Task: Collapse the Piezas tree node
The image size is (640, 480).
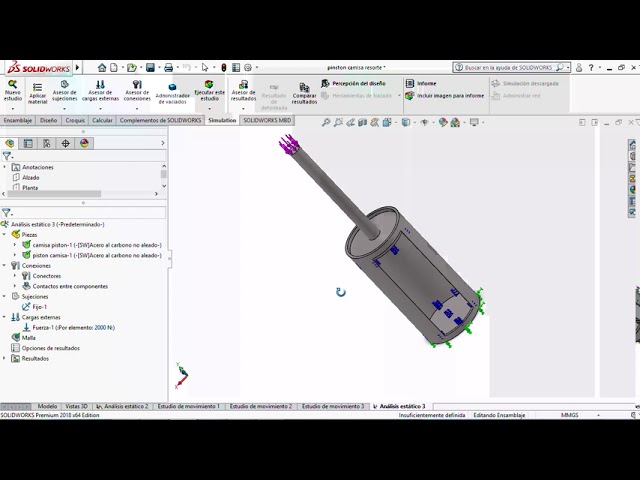Action: click(4, 234)
